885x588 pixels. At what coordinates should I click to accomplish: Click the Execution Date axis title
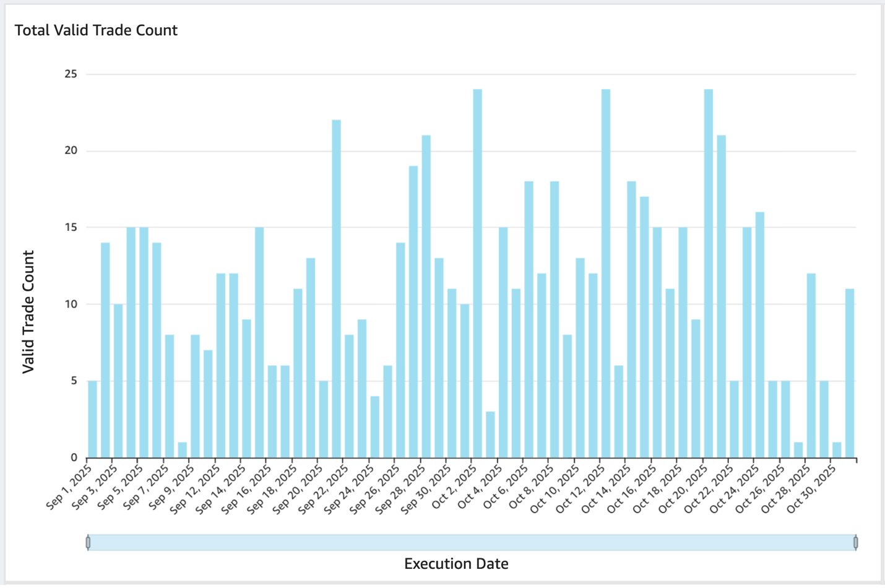(456, 564)
